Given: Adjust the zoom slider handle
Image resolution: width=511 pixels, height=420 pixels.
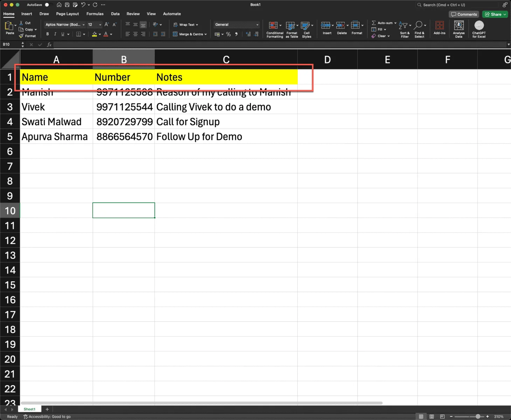Looking at the screenshot, I should coord(478,416).
